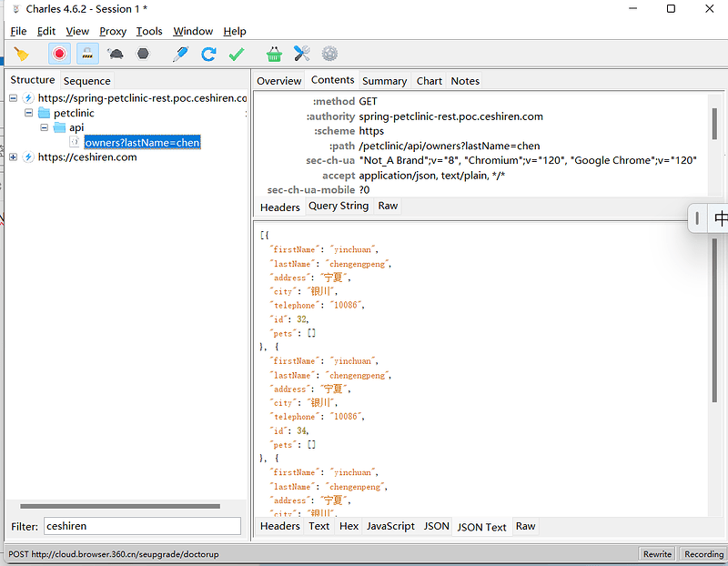This screenshot has width=728, height=566.
Task: Open the Overview tab
Action: click(279, 81)
